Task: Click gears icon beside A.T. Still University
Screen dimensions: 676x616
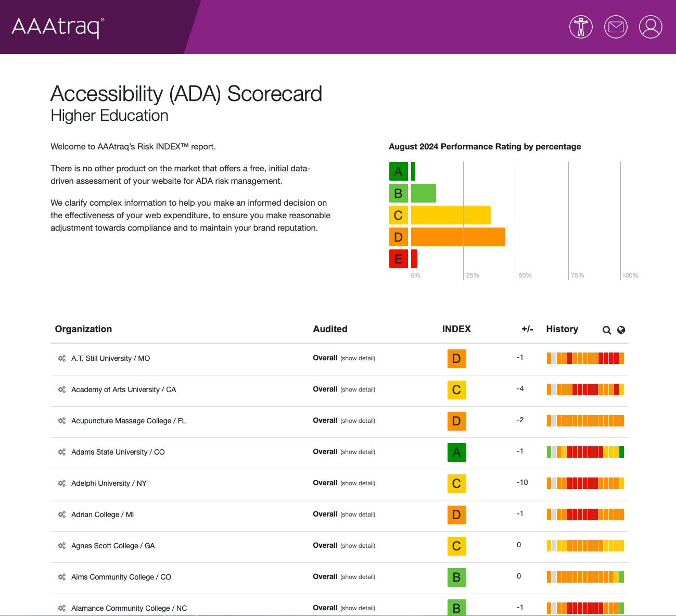Action: click(62, 358)
